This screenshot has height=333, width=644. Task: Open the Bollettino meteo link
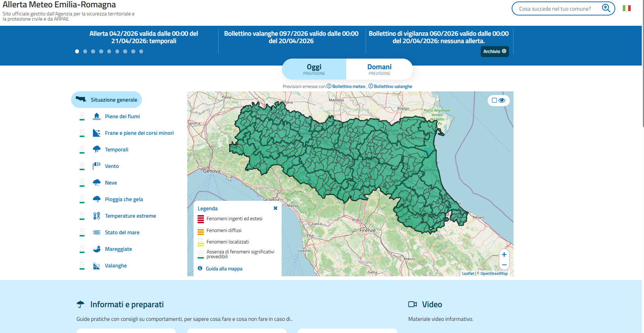348,87
